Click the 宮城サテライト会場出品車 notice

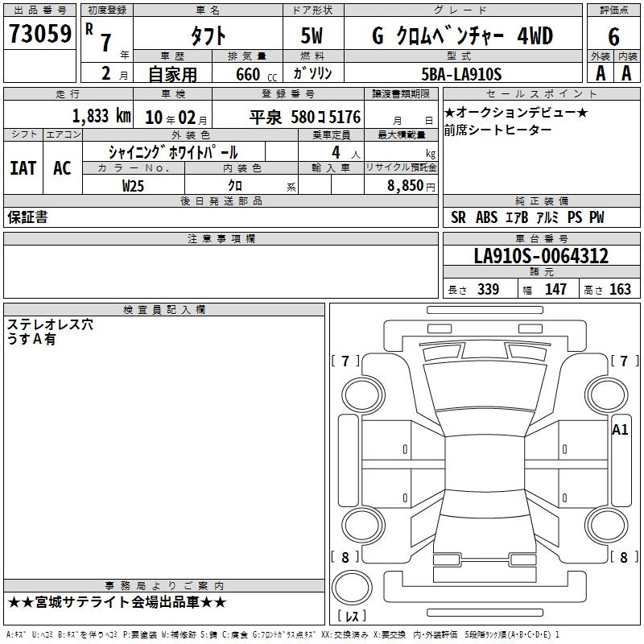click(x=118, y=602)
